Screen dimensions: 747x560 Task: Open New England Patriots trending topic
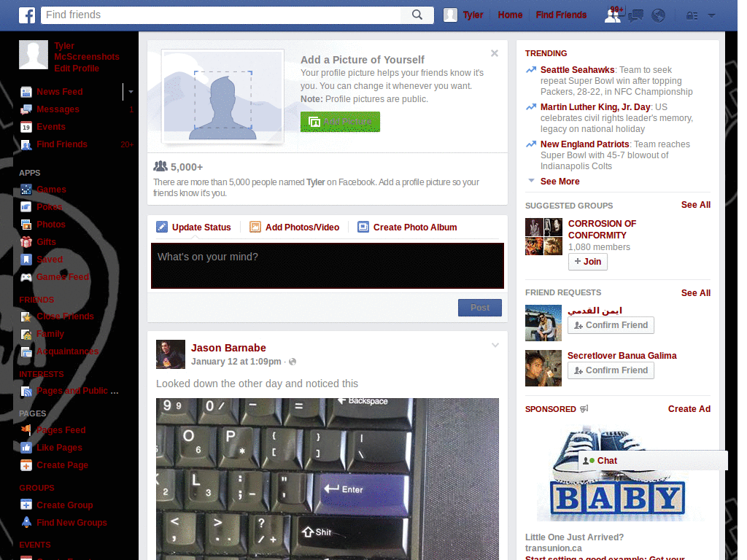coord(584,144)
